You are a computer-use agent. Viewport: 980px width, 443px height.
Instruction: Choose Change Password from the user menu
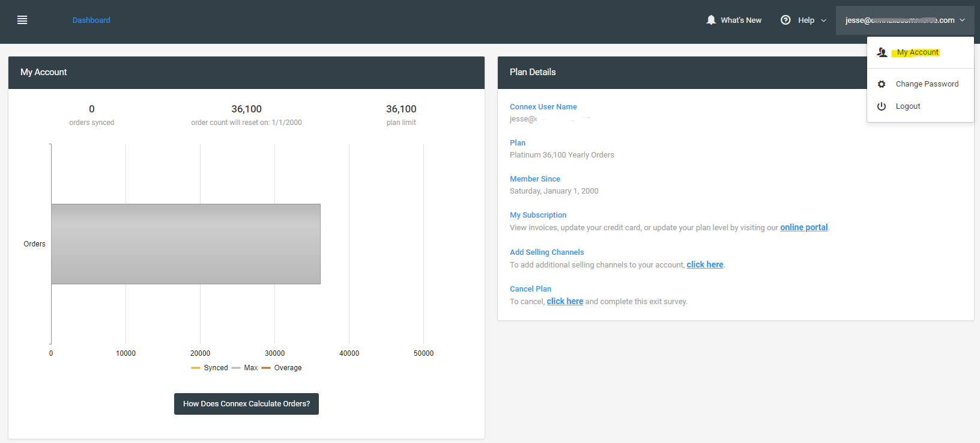(x=927, y=84)
